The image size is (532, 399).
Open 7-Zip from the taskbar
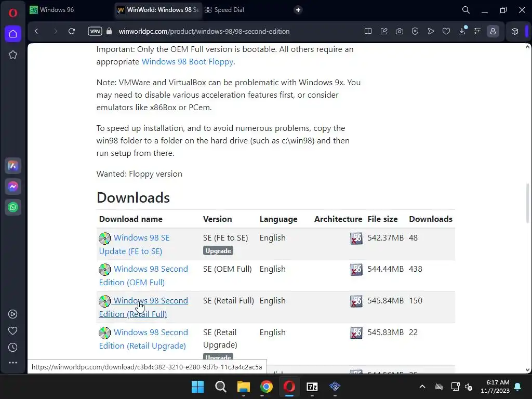point(312,387)
